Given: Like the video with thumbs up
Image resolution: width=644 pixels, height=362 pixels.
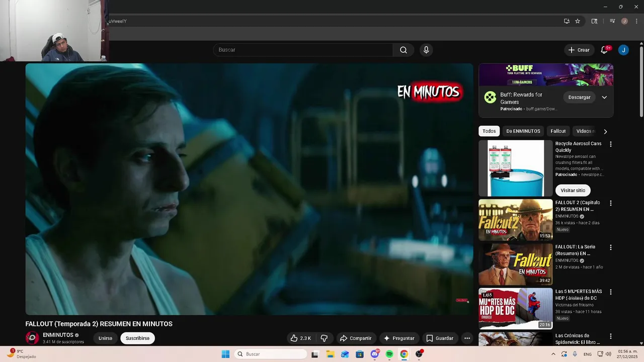Looking at the screenshot, I should coord(300,338).
